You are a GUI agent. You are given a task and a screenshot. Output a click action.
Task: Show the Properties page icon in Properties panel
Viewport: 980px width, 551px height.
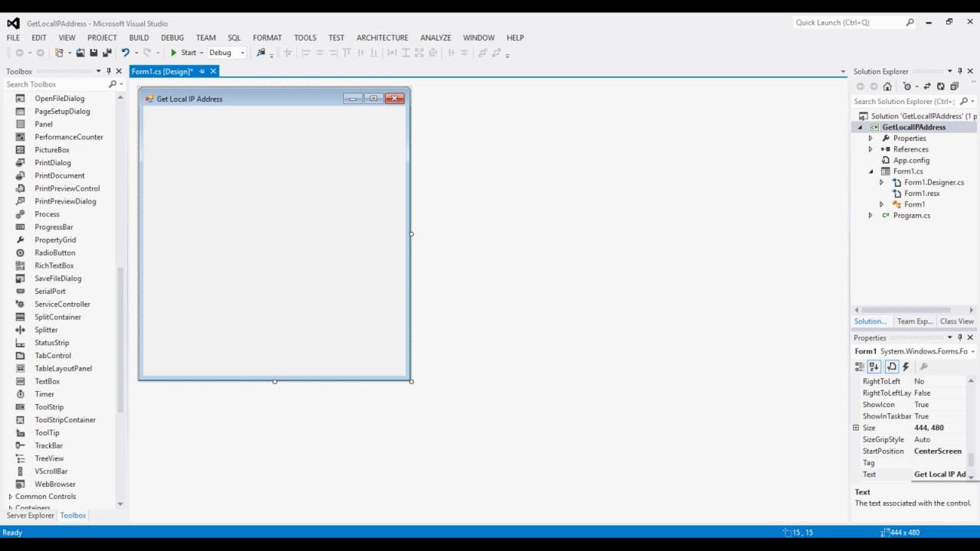coord(891,367)
